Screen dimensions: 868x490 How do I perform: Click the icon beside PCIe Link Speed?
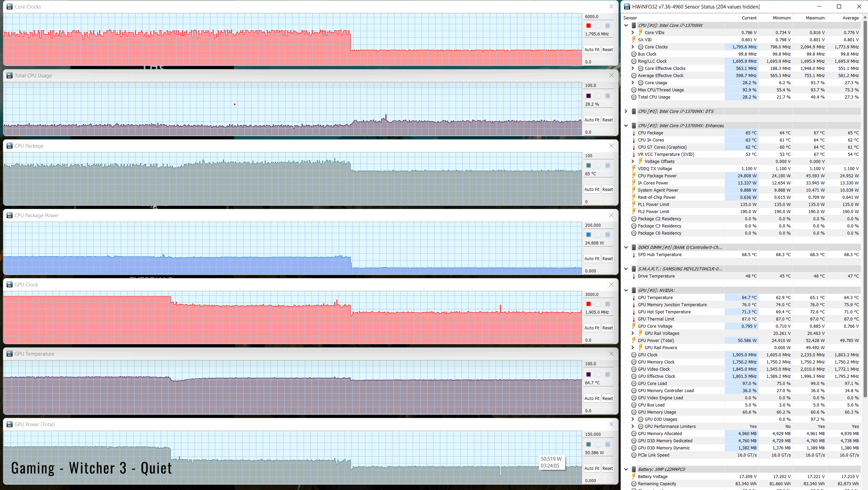click(x=634, y=455)
